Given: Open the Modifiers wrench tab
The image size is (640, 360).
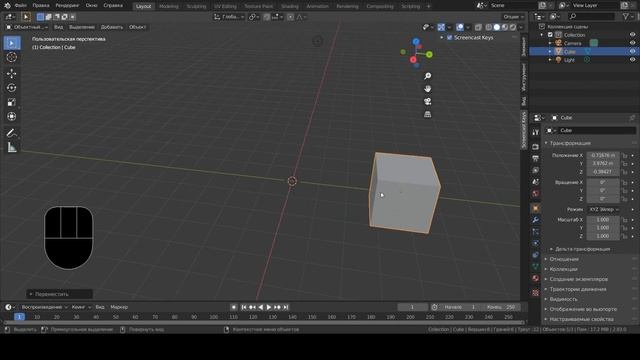Looking at the screenshot, I should pyautogui.click(x=536, y=220).
